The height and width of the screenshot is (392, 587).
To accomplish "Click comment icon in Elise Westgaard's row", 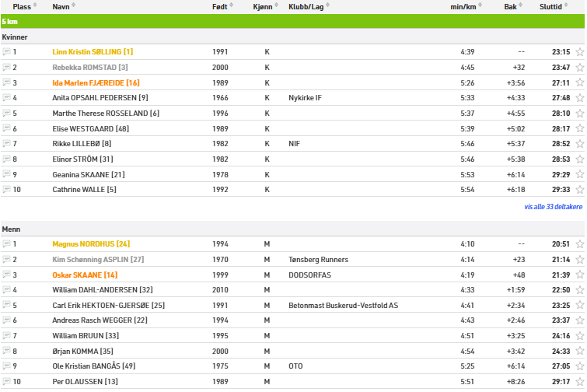I will 7,128.
